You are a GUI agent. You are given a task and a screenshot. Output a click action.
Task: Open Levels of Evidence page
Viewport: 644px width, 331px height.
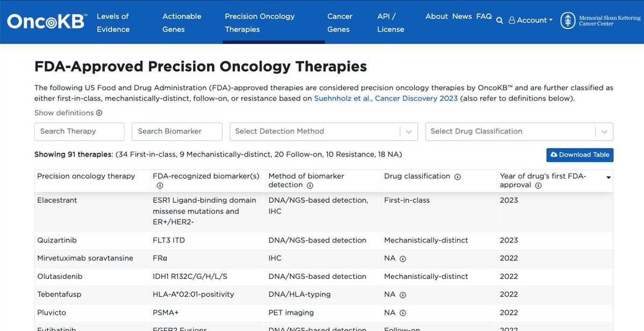point(113,23)
